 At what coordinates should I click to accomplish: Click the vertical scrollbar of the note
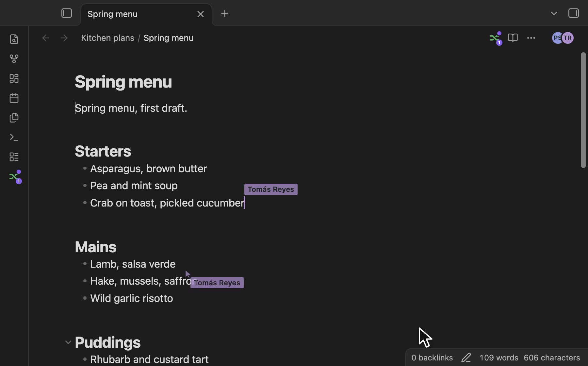[583, 110]
